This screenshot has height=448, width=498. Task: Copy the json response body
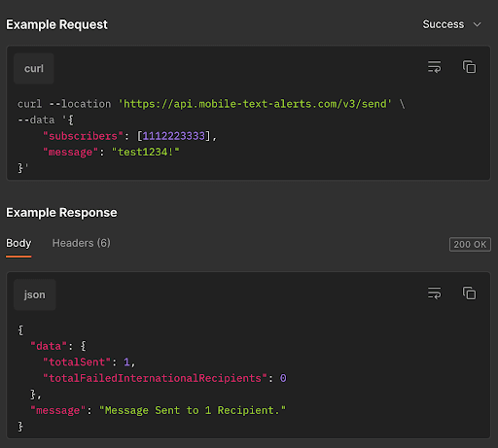click(469, 293)
